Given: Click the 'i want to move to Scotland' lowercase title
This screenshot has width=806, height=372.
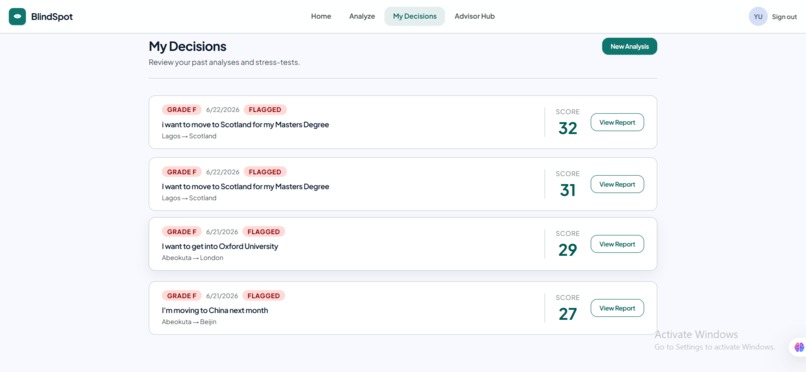Looking at the screenshot, I should click(245, 124).
